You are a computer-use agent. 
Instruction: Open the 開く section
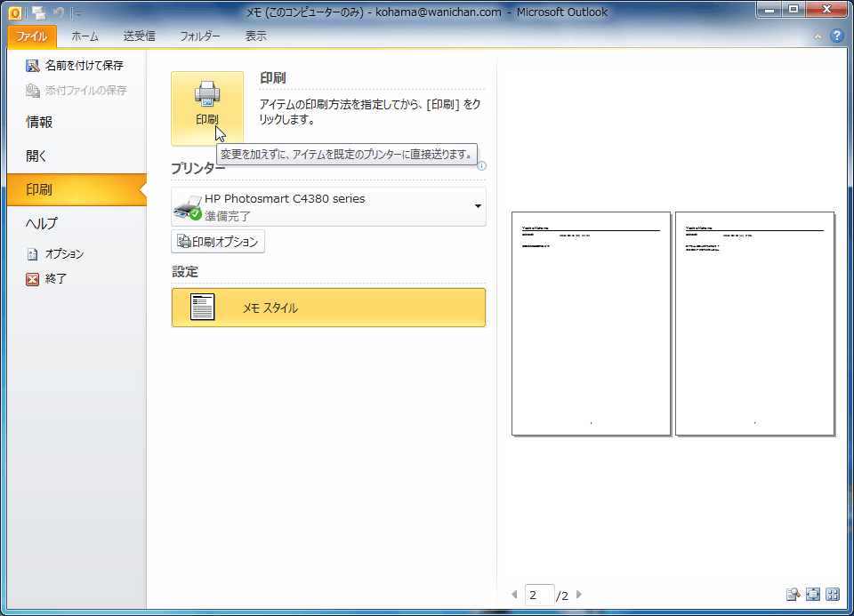coord(36,156)
